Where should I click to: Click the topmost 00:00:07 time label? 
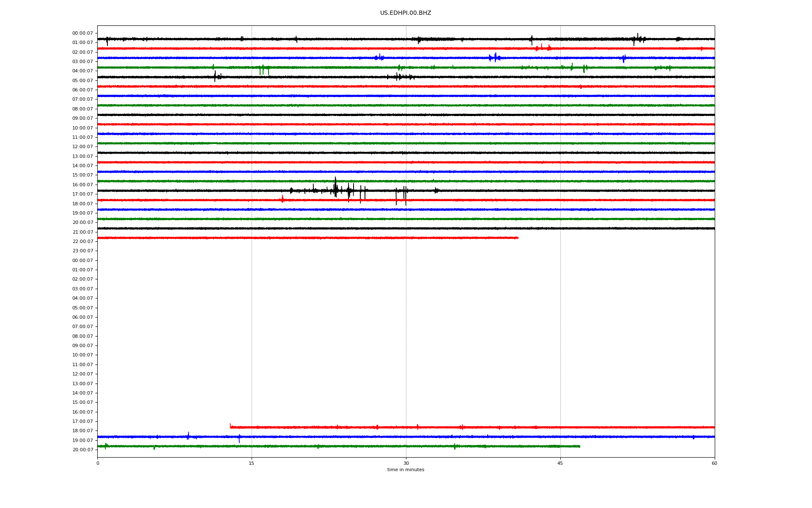click(82, 33)
